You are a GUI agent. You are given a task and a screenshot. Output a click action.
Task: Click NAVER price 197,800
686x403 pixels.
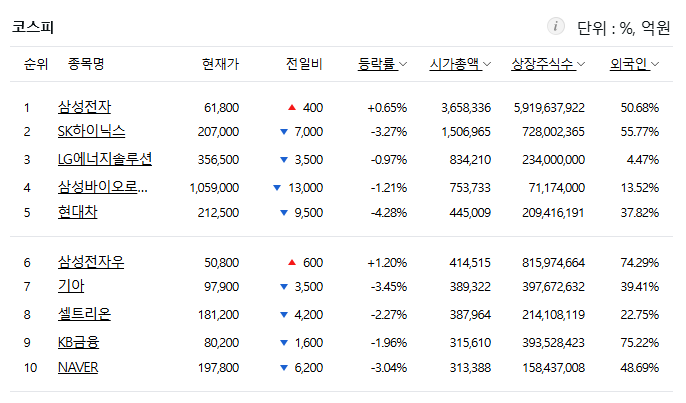[x=218, y=368]
